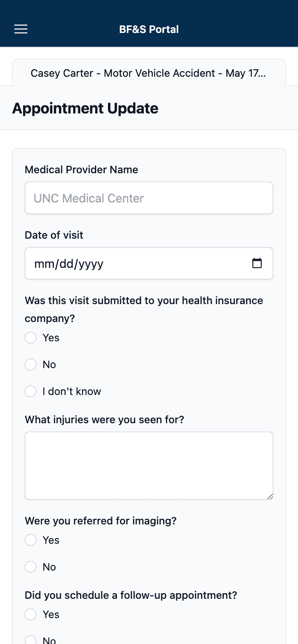This screenshot has height=644, width=298.
Task: Choose Yes for scheduled follow-up appointment
Action: click(x=31, y=615)
